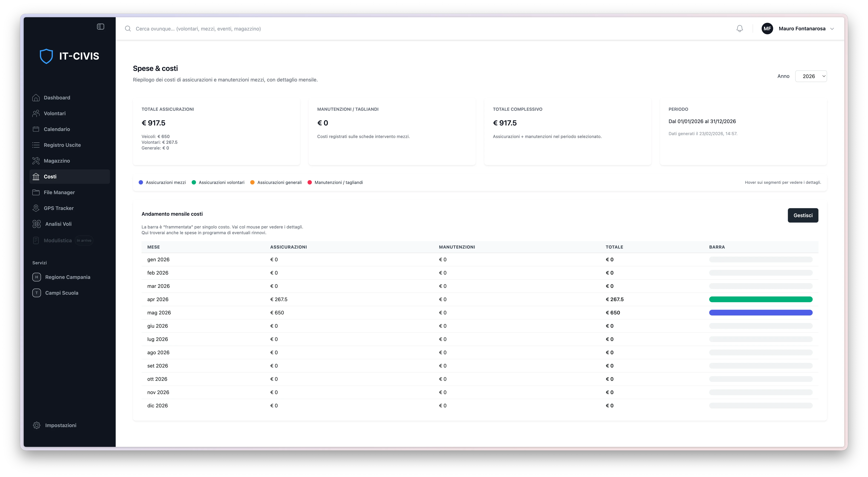This screenshot has width=868, height=477.
Task: Click the Costi bank icon
Action: [36, 177]
